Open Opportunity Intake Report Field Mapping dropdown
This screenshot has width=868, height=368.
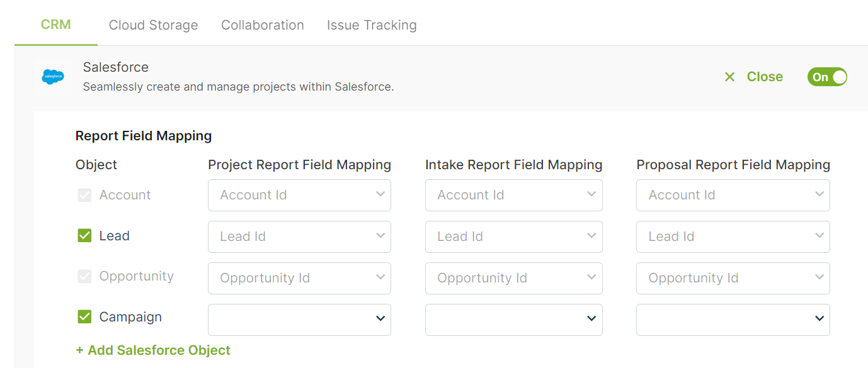pos(514,278)
